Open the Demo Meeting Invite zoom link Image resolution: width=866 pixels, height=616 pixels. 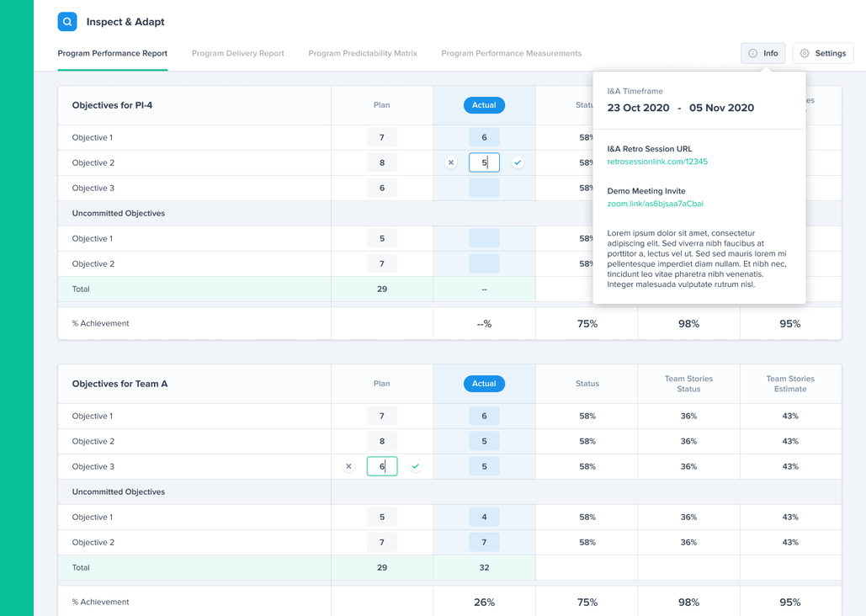pyautogui.click(x=656, y=203)
